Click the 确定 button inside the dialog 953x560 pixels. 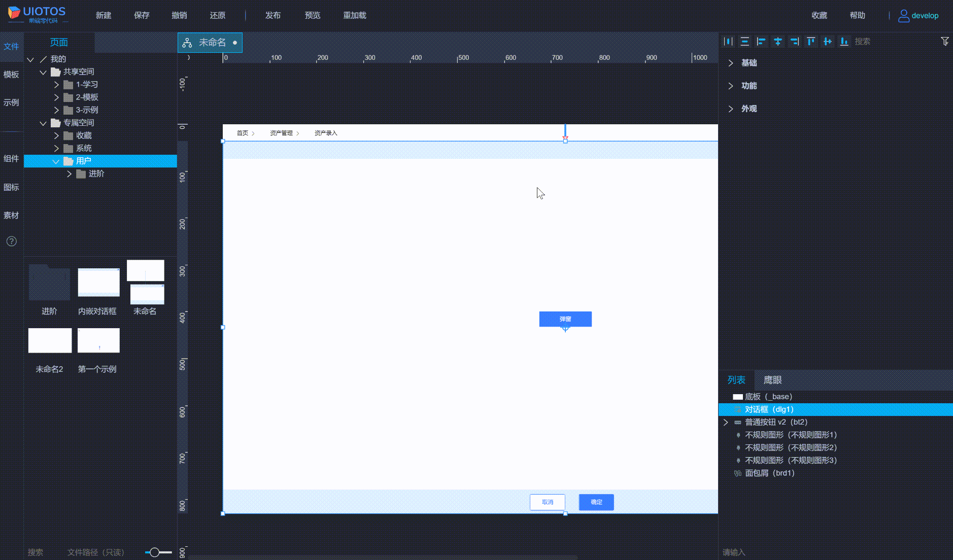596,502
